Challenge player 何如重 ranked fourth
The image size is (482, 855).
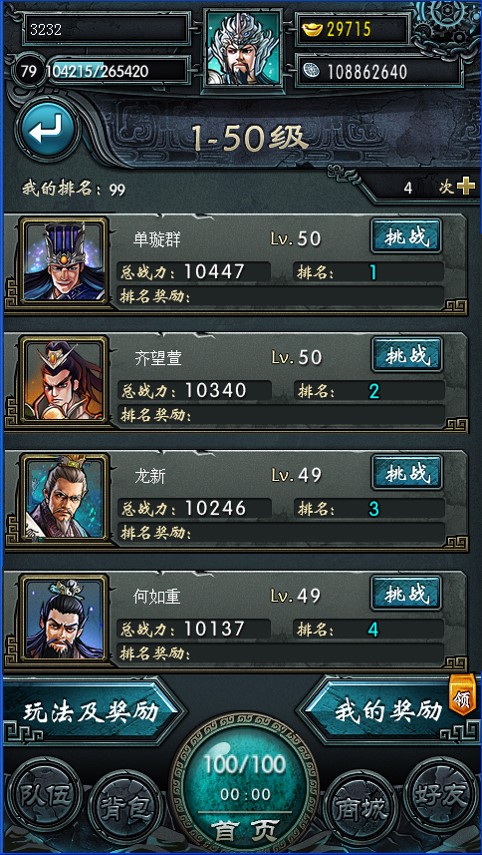pos(407,593)
